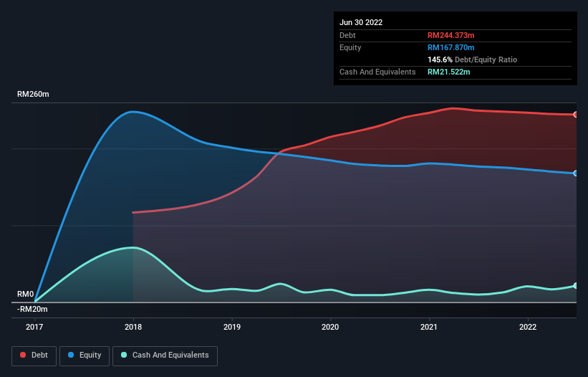Click the Debt label in tooltip
The width and height of the screenshot is (588, 377).
[347, 35]
